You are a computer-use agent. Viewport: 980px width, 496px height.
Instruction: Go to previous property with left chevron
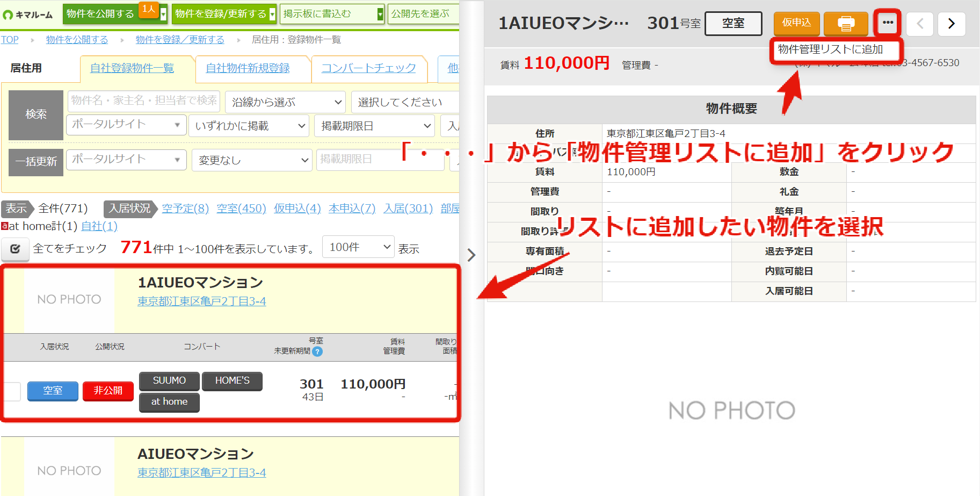coord(920,24)
